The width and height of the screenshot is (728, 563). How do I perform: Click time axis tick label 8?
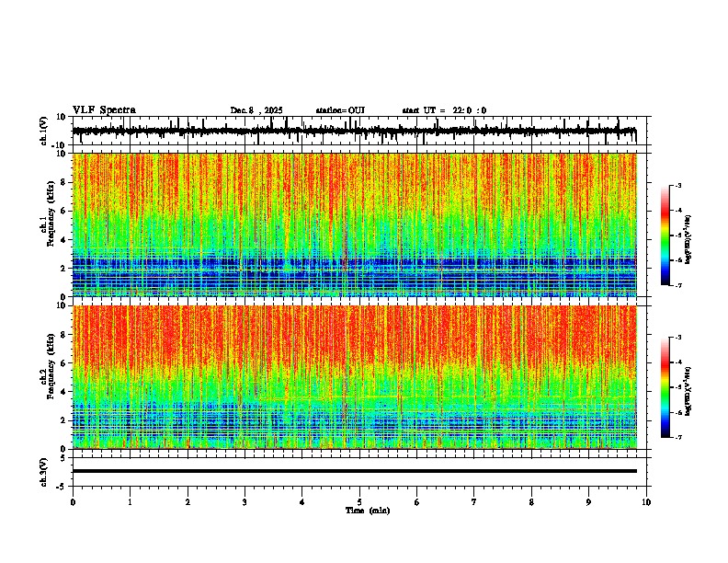click(531, 502)
